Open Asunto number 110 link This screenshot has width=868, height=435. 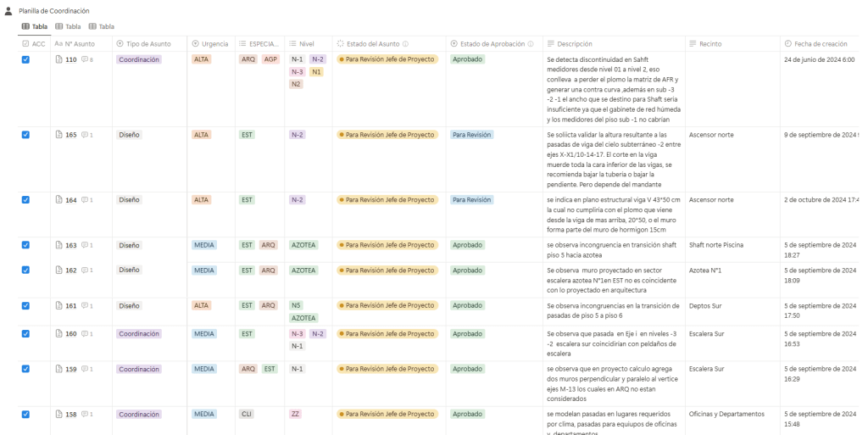[71, 59]
